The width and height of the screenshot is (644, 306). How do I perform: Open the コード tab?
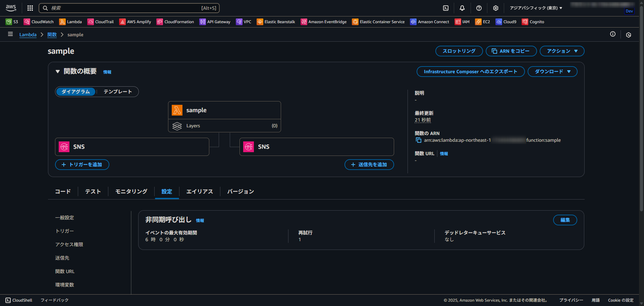[63, 191]
